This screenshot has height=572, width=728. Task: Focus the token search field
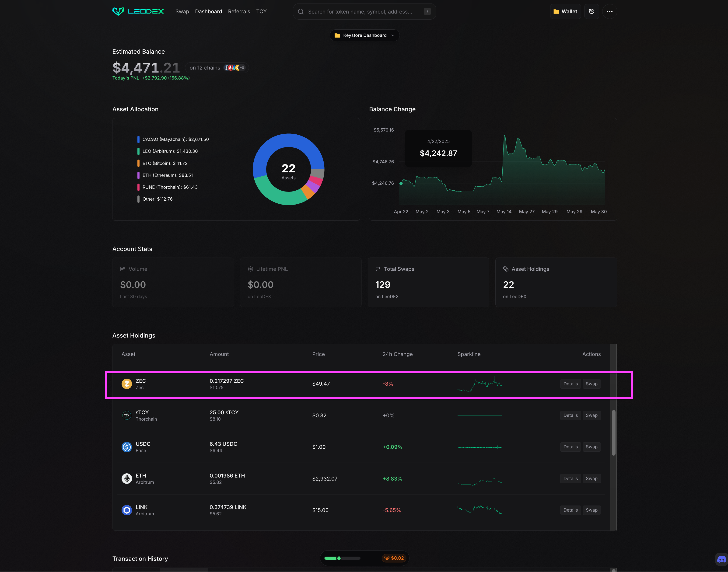pos(364,11)
